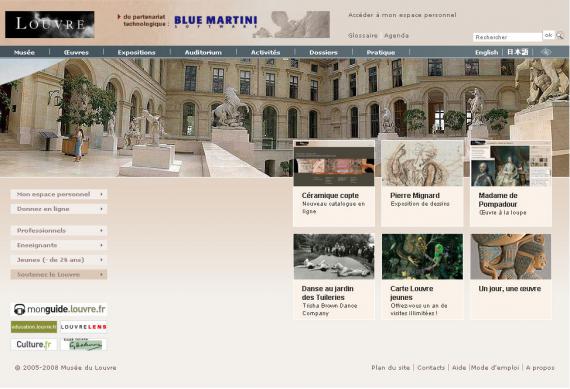The image size is (570, 389).
Task: Open the Pierre Mignard drawing thumbnail
Action: [x=422, y=163]
